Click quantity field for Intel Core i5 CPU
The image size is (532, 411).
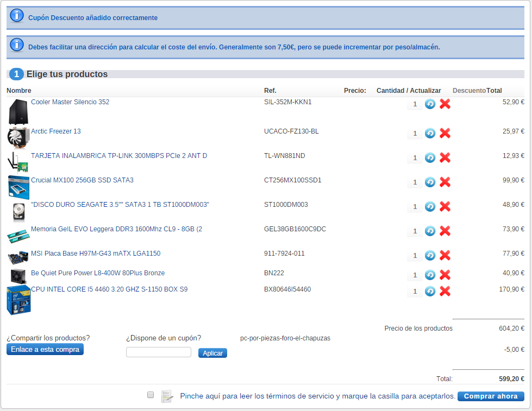click(x=415, y=292)
